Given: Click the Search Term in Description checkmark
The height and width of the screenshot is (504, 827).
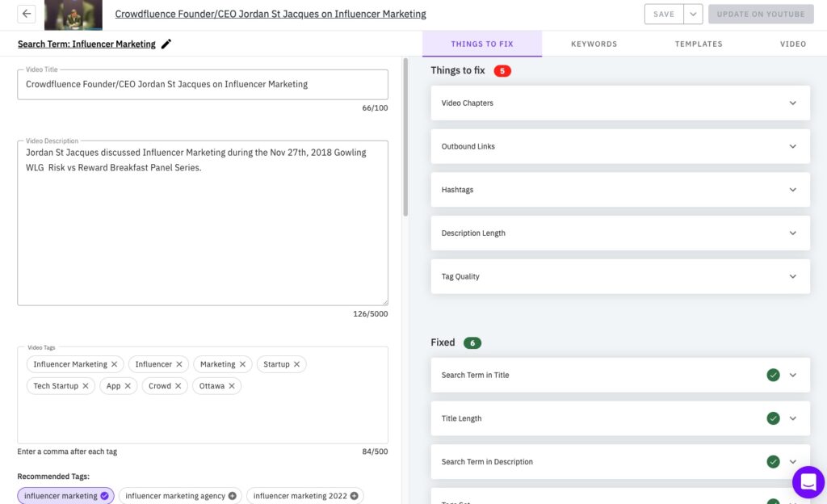Looking at the screenshot, I should coord(773,462).
